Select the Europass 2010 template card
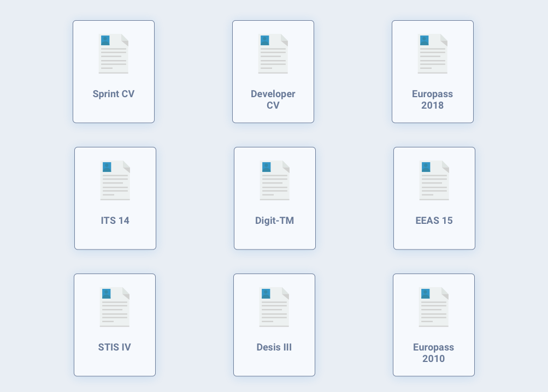 click(x=434, y=325)
